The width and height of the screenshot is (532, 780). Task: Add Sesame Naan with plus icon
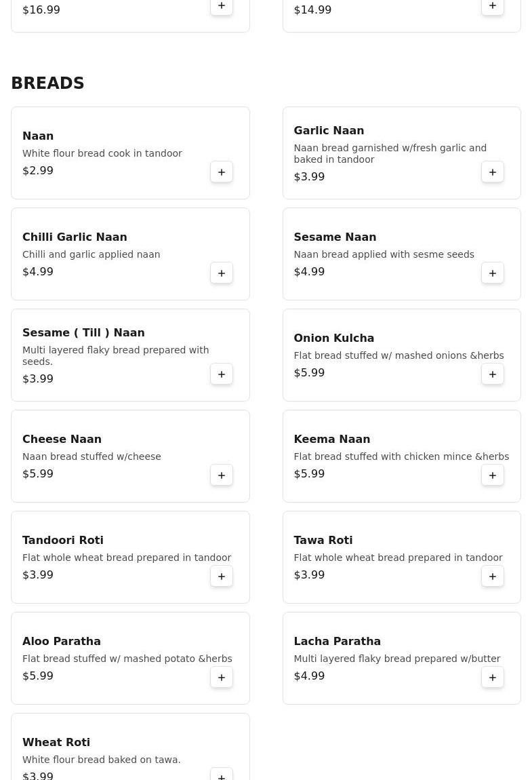click(x=493, y=273)
